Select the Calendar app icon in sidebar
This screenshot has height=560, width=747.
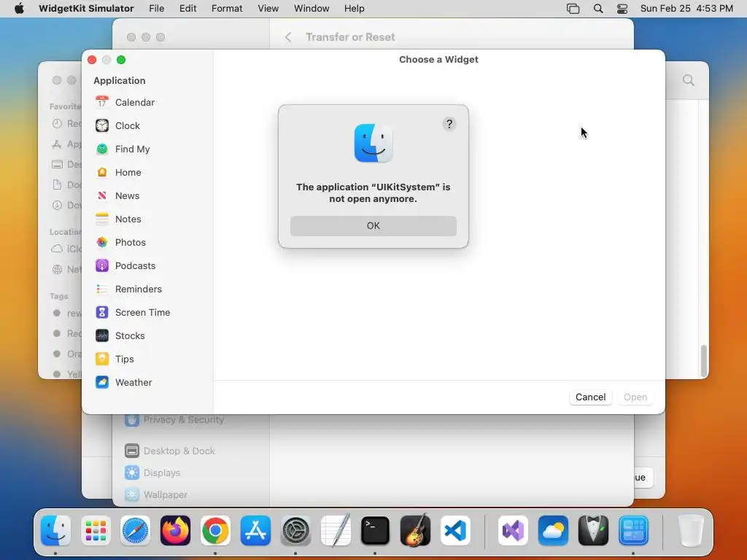pos(102,102)
